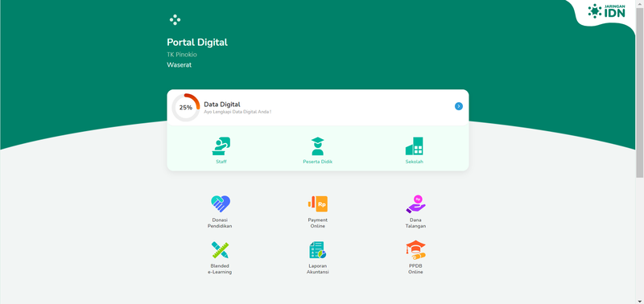Image resolution: width=644 pixels, height=304 pixels.
Task: Open the Sekolah building icon
Action: pyautogui.click(x=414, y=146)
